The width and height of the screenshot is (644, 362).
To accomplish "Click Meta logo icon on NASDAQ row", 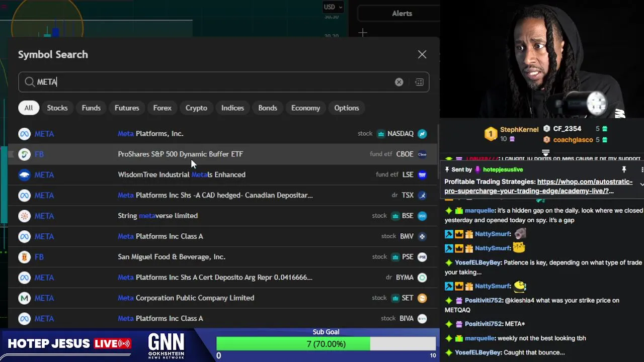I will (x=24, y=134).
